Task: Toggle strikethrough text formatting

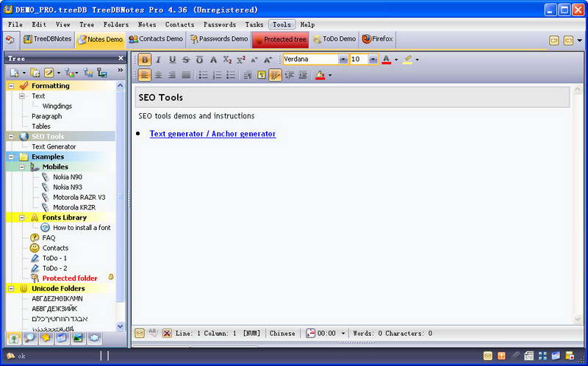Action: 186,60
